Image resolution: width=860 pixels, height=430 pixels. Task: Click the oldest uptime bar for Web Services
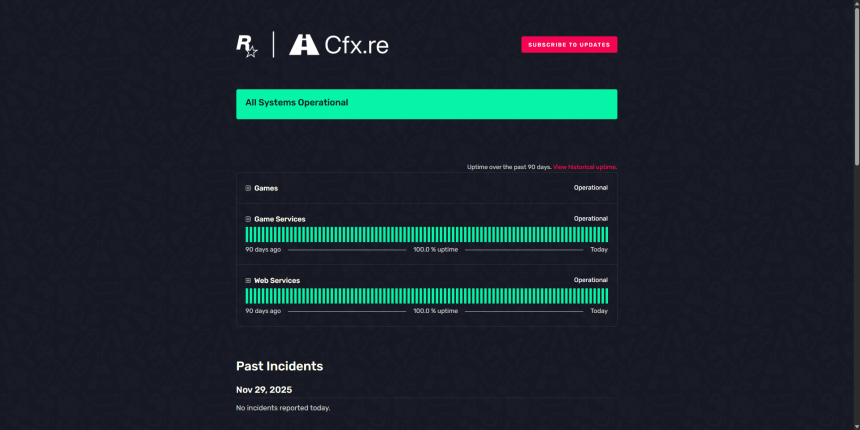247,296
